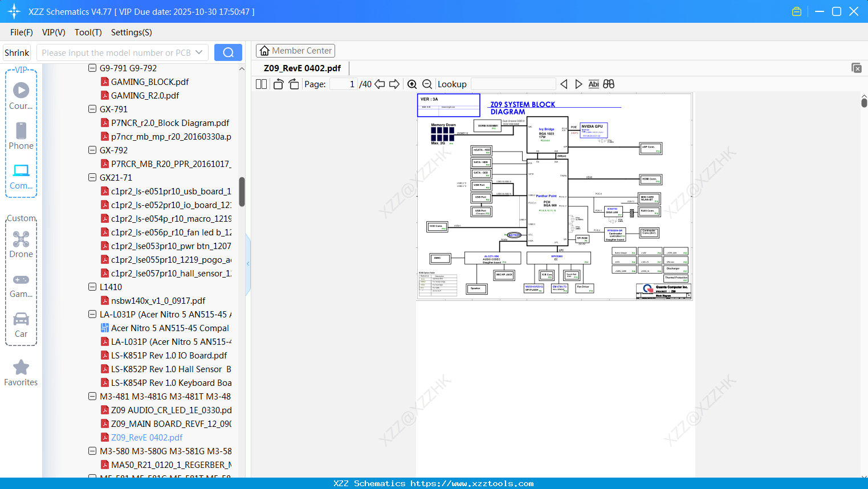868x489 pixels.
Task: Collapse the GX-791 folder
Action: tap(92, 109)
